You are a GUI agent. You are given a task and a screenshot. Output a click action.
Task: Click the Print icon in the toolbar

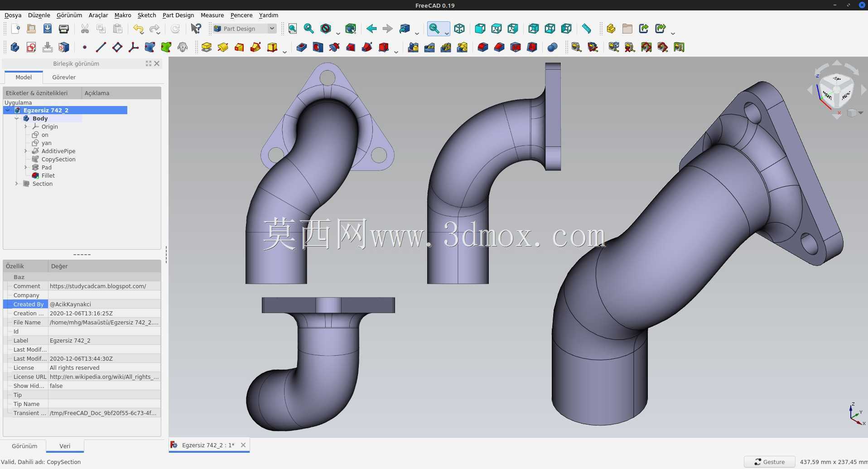(64, 29)
